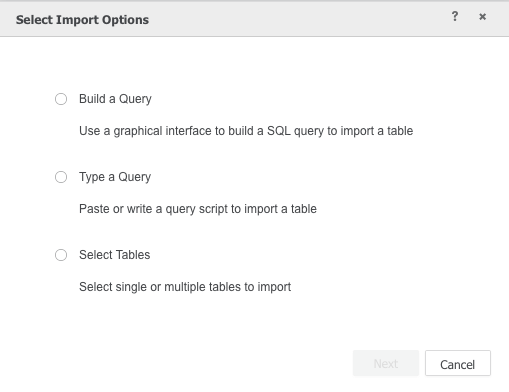Enable the Select Tables radio option
The width and height of the screenshot is (509, 392).
(x=61, y=255)
